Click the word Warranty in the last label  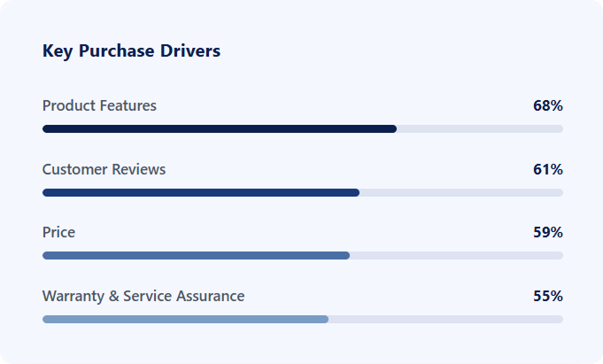click(x=73, y=296)
